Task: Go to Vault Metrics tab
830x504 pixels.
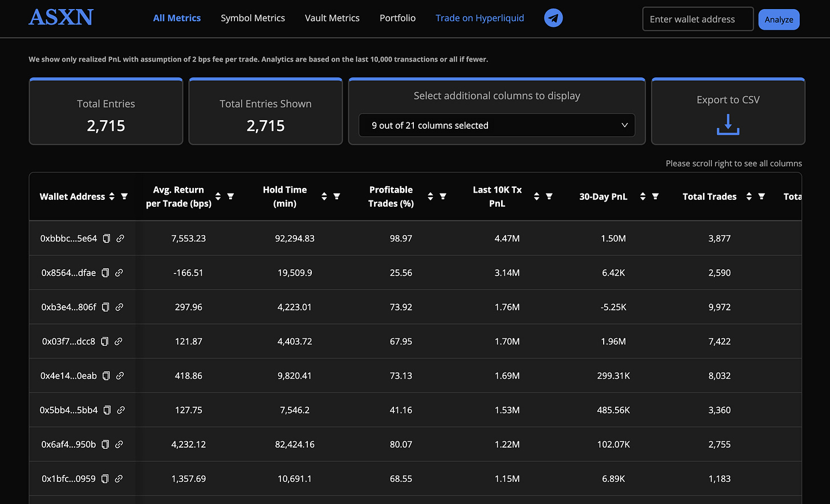Action: click(332, 18)
